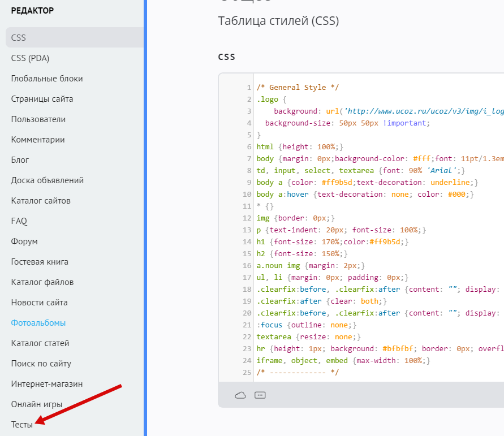Select the FAQ module entry

point(19,221)
